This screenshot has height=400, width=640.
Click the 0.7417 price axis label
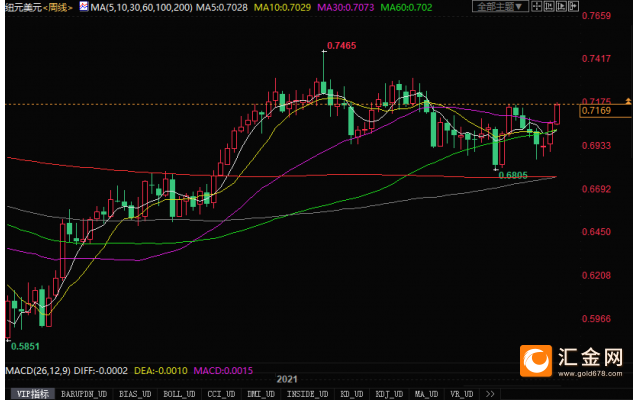tap(596, 59)
